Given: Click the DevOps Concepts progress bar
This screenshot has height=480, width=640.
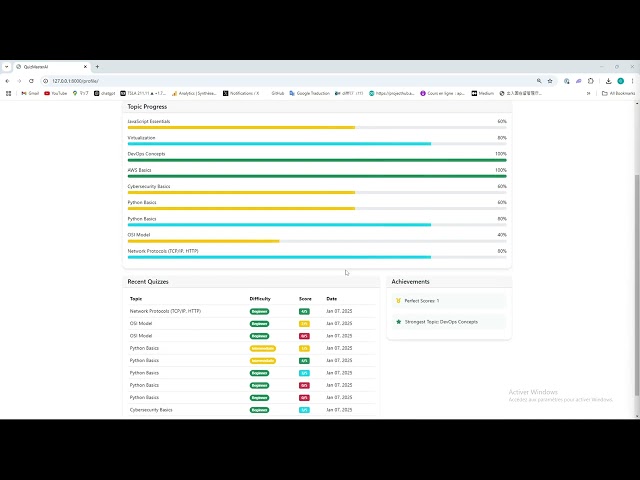Looking at the screenshot, I should (x=317, y=160).
